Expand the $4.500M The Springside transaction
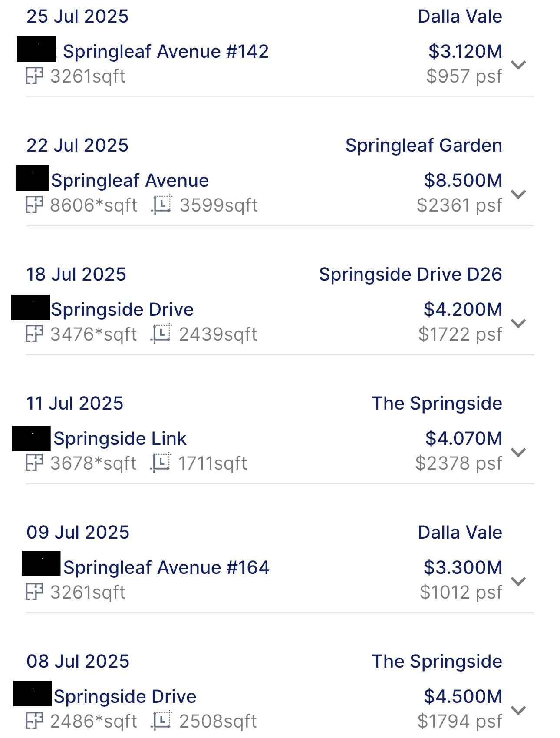 tap(518, 710)
